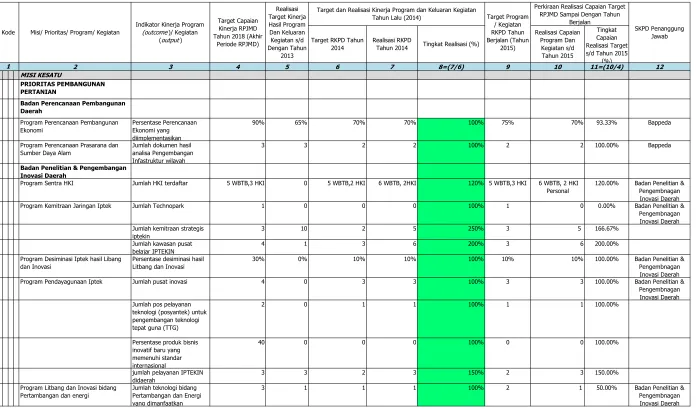Click the "200.00%" achievement cell
697x409 pixels.
pos(607,247)
